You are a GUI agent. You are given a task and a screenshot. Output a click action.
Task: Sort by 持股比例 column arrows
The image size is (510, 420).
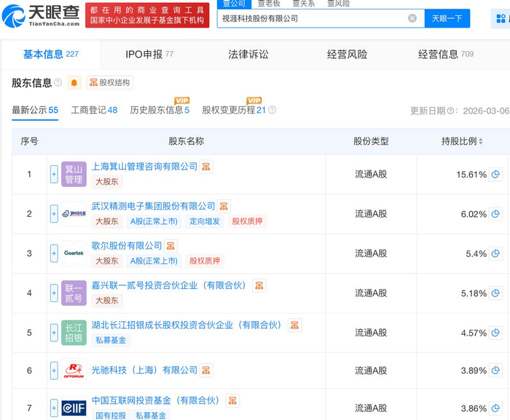[480, 141]
